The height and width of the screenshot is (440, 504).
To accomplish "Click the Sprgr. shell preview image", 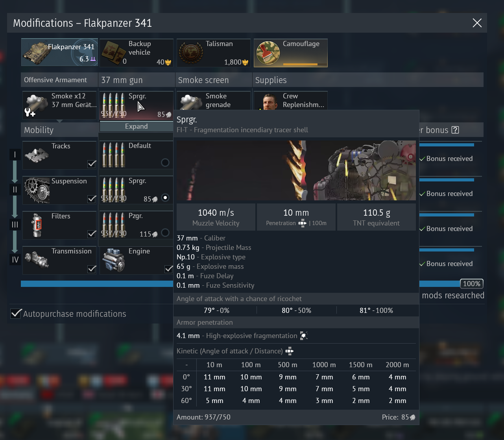I will pos(296,170).
